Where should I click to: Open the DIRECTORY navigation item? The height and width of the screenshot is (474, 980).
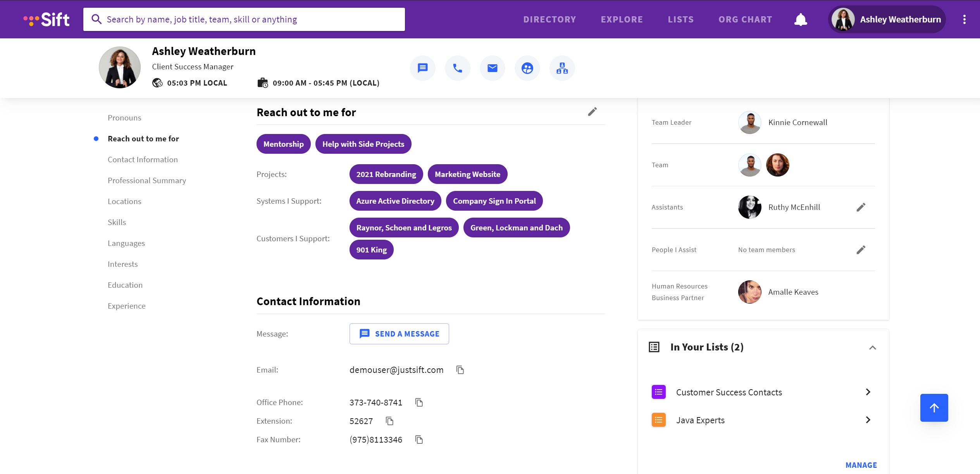pos(549,19)
